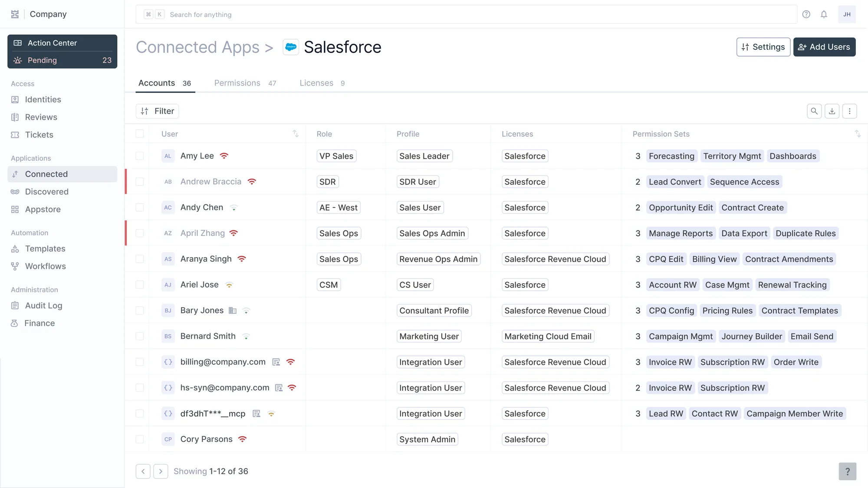
Task: Open the Settings button
Action: click(763, 47)
